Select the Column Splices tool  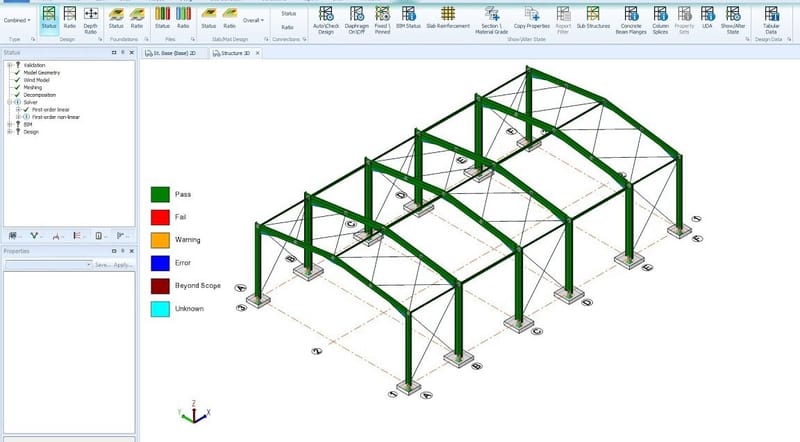click(x=660, y=20)
